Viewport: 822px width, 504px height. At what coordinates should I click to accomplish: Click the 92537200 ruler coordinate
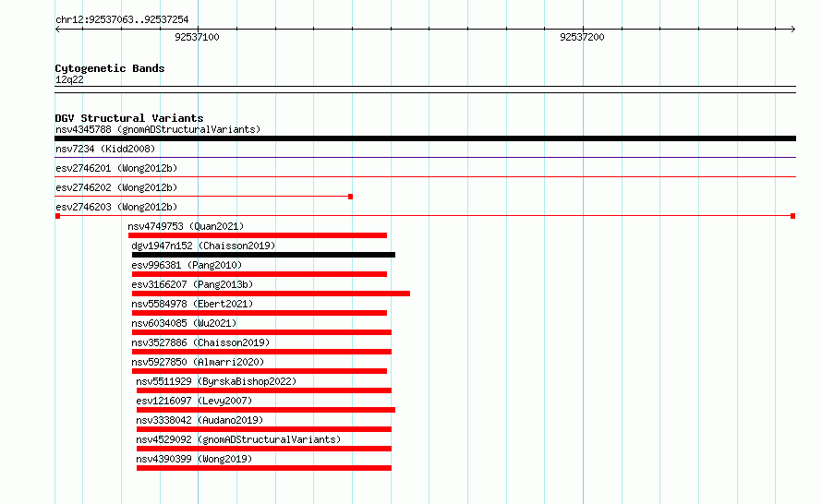pos(582,37)
